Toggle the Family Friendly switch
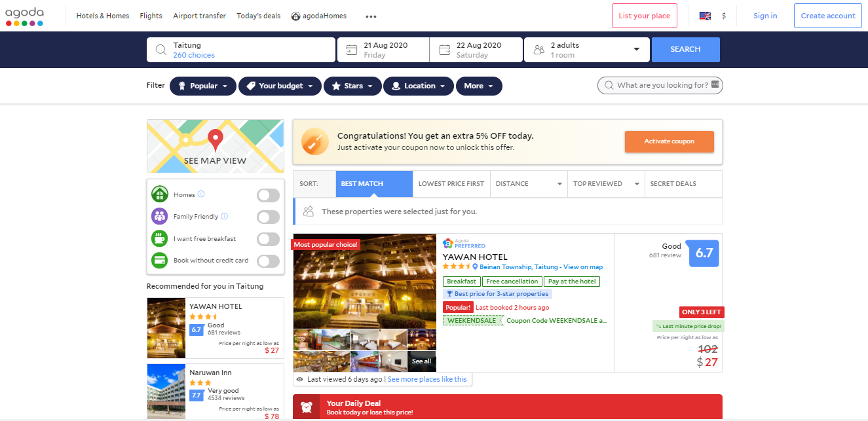Screen dimensions: 868x421 point(269,217)
